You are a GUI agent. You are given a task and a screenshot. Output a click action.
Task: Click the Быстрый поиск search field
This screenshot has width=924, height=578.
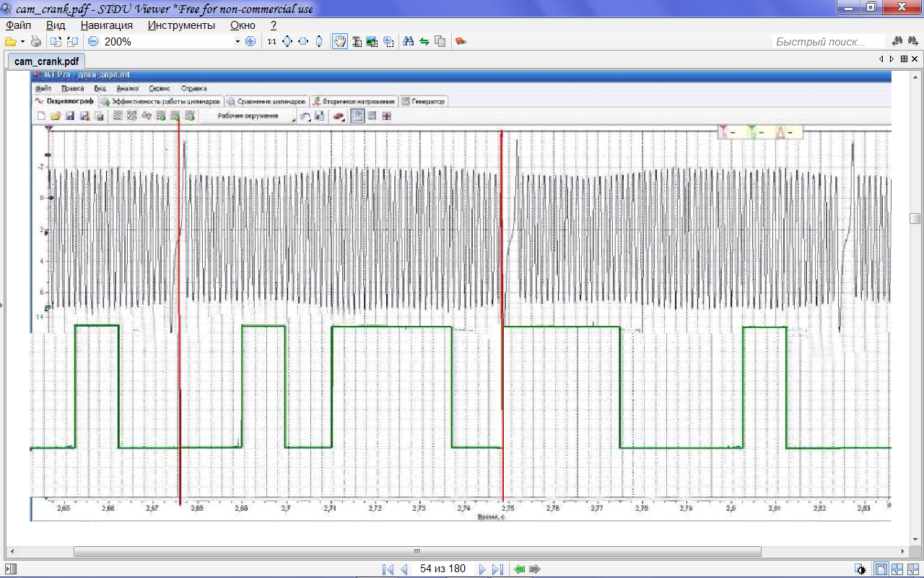click(829, 42)
